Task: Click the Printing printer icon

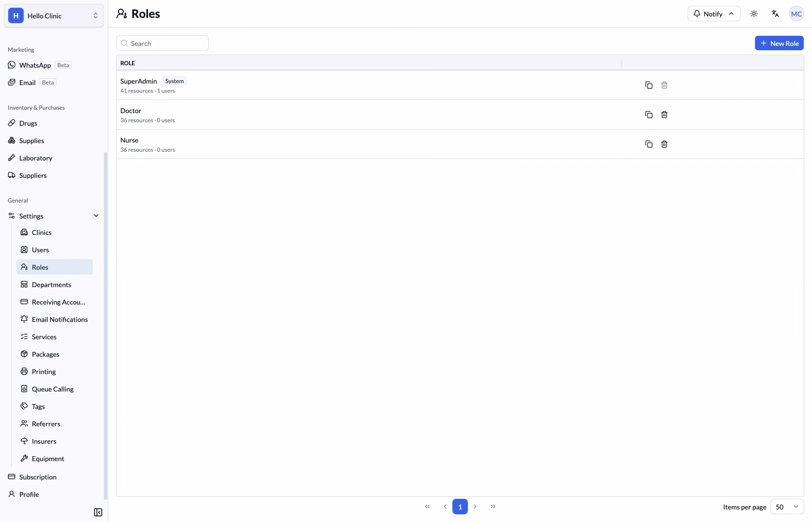Action: (x=24, y=371)
